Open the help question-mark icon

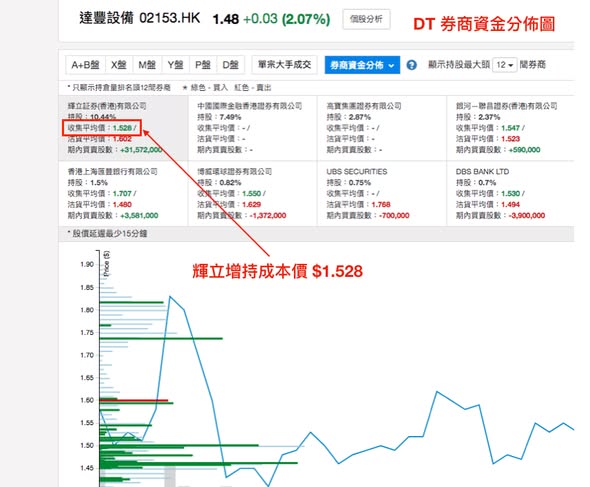pos(411,65)
